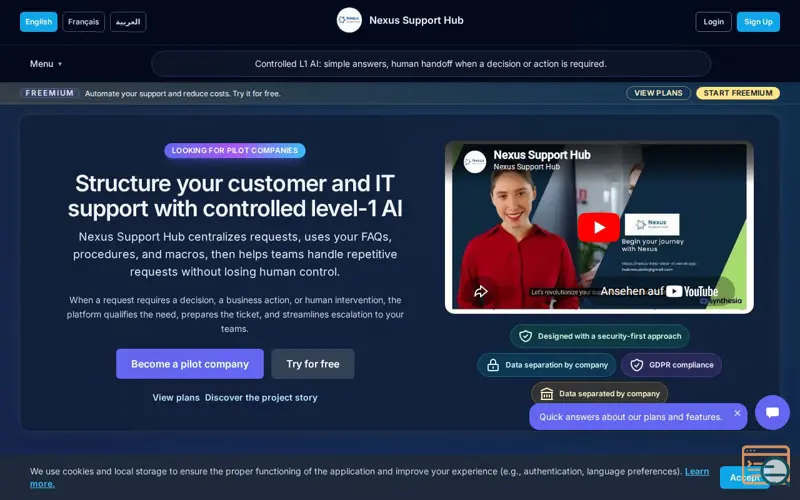Click the orange browser widget icon
The image size is (800, 500).
(766, 464)
